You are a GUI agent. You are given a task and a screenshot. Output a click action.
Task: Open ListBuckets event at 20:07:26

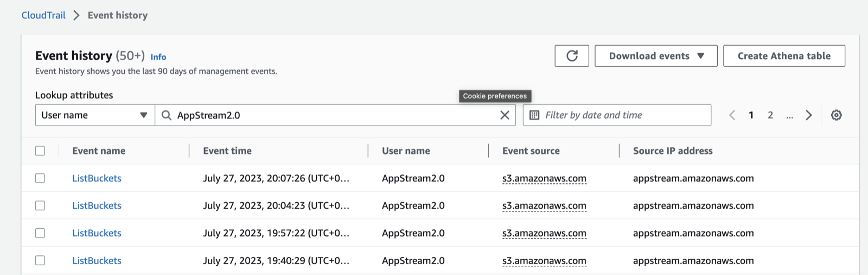click(97, 178)
